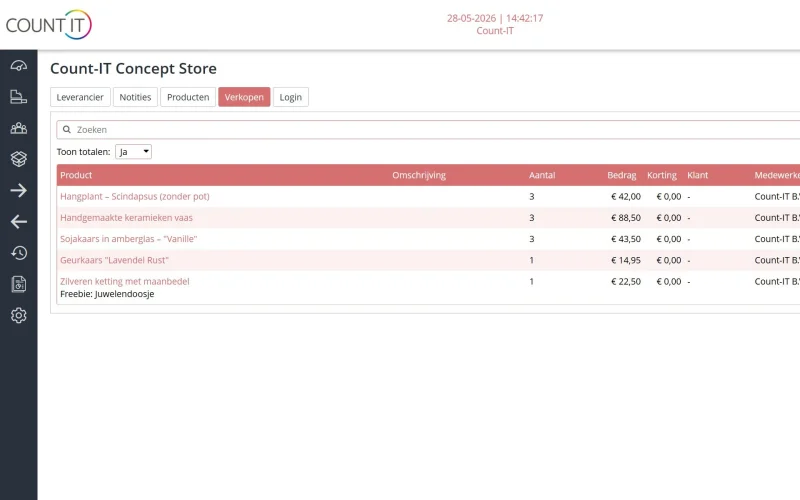The height and width of the screenshot is (500, 800).
Task: Switch to the Login tab
Action: [290, 97]
